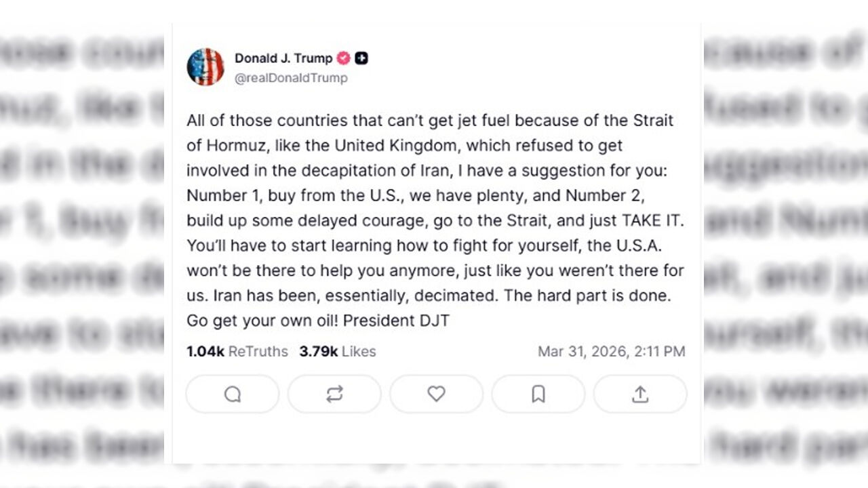Open the profile picture of Donald J. Trump

(x=205, y=66)
